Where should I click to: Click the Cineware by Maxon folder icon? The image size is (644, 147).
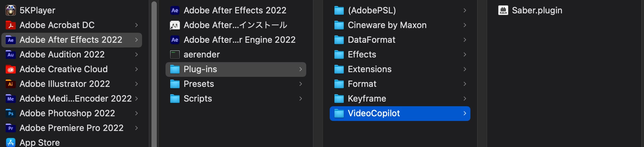point(339,25)
